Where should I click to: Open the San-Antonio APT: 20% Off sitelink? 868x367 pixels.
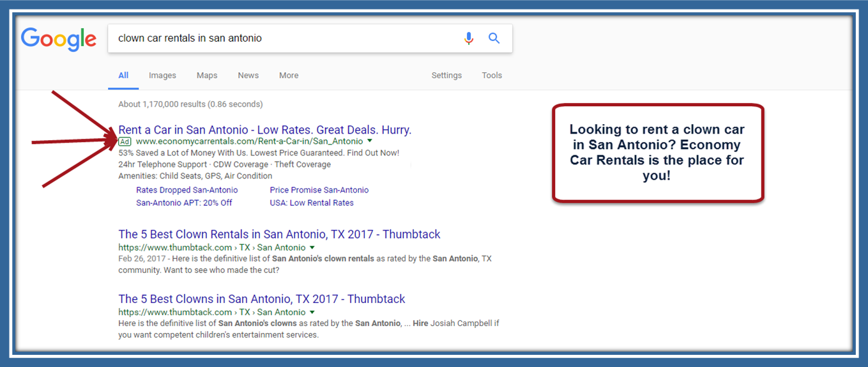tap(184, 203)
